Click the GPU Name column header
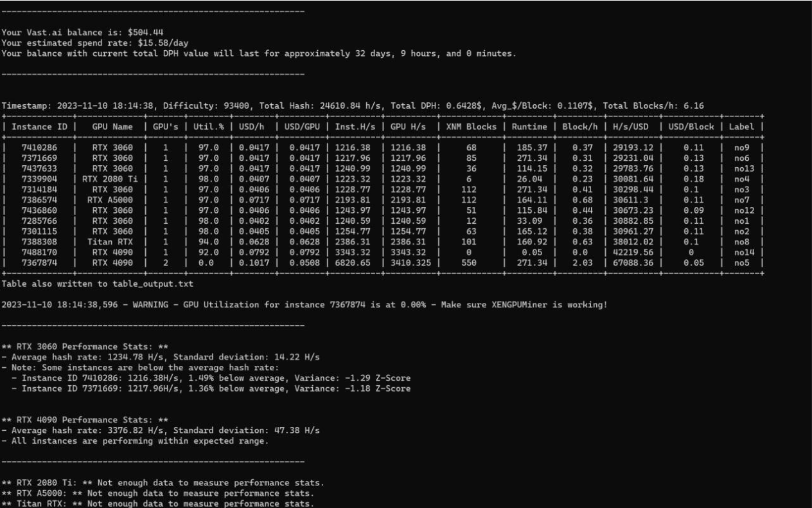Screen dimensions: 812x508 112,127
